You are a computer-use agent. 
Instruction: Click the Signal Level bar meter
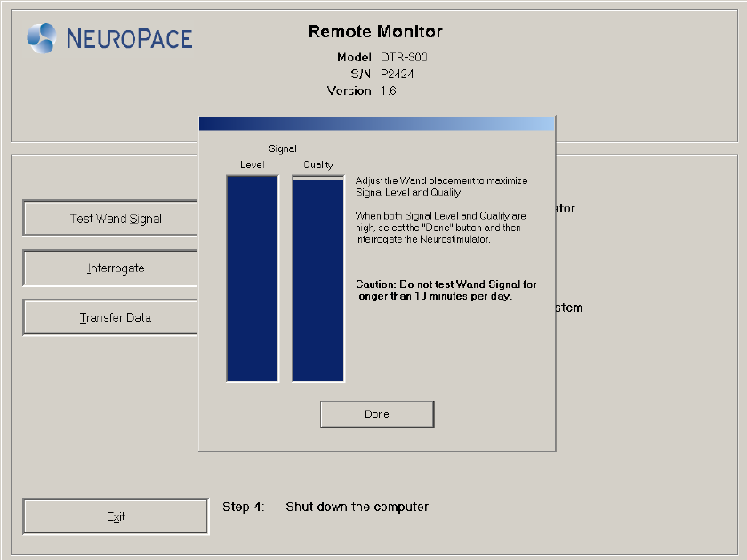(253, 278)
